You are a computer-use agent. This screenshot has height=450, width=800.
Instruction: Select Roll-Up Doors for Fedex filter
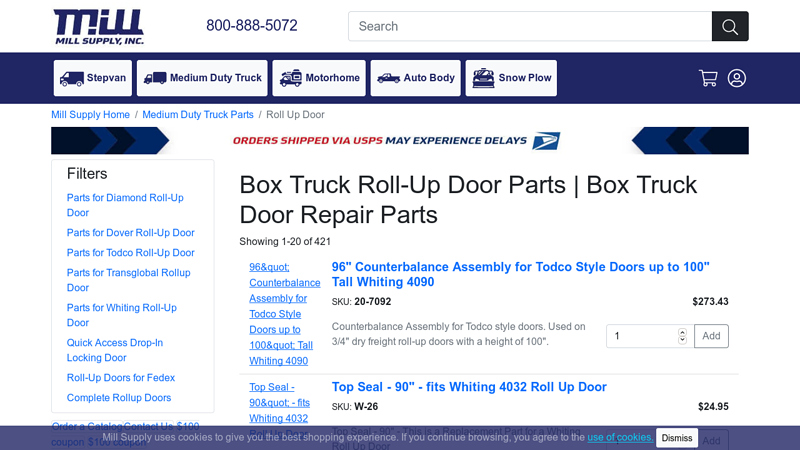tap(121, 378)
